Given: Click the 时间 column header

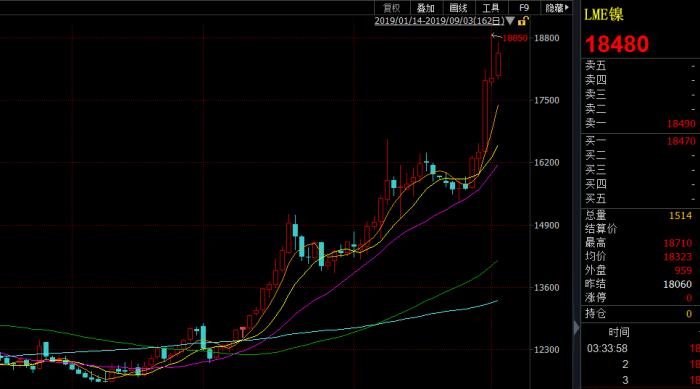Looking at the screenshot, I should pyautogui.click(x=619, y=332).
